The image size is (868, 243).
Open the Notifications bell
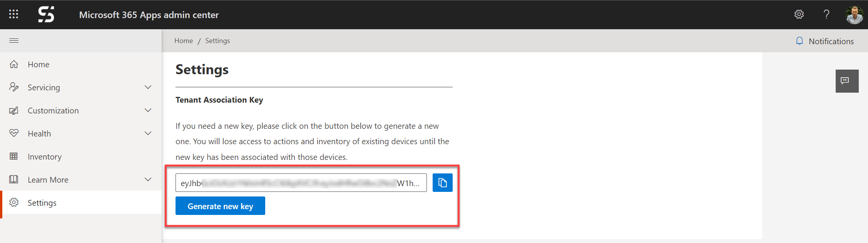pos(800,41)
